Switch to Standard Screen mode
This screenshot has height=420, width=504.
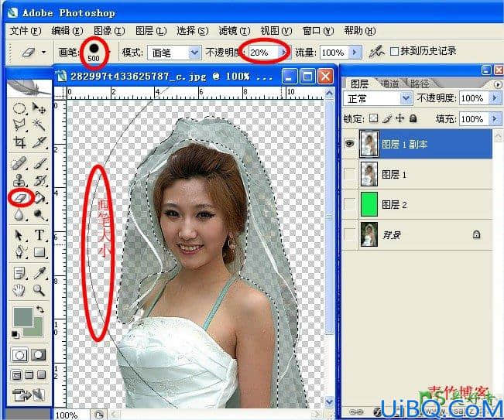tap(16, 375)
